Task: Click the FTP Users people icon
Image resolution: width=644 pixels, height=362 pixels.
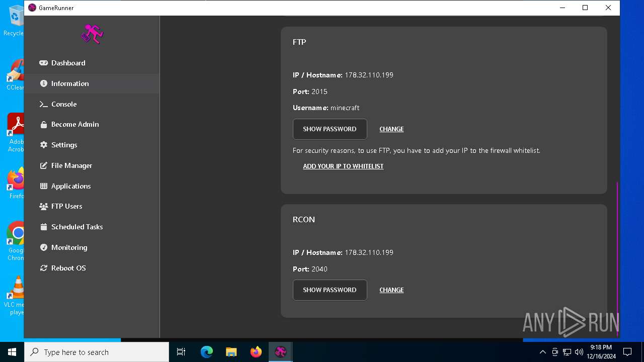Action: pos(44,206)
